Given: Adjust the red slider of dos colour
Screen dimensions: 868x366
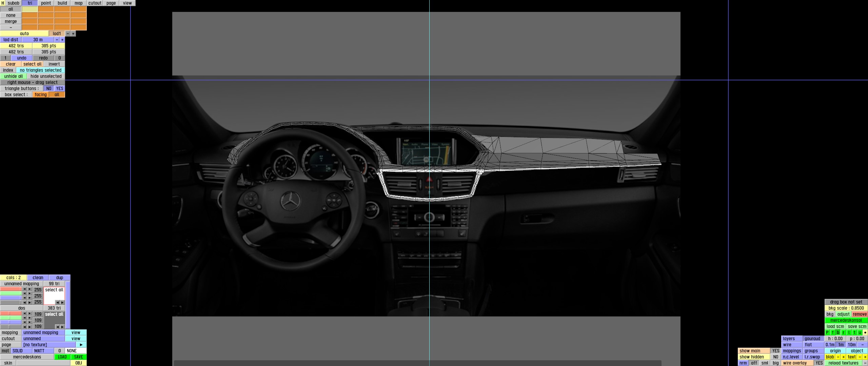Looking at the screenshot, I should point(11,314).
